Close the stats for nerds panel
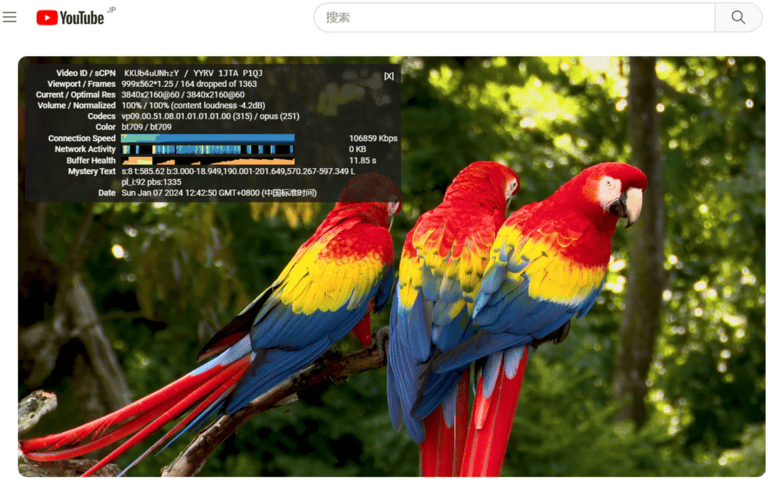768x480 pixels. pos(389,76)
